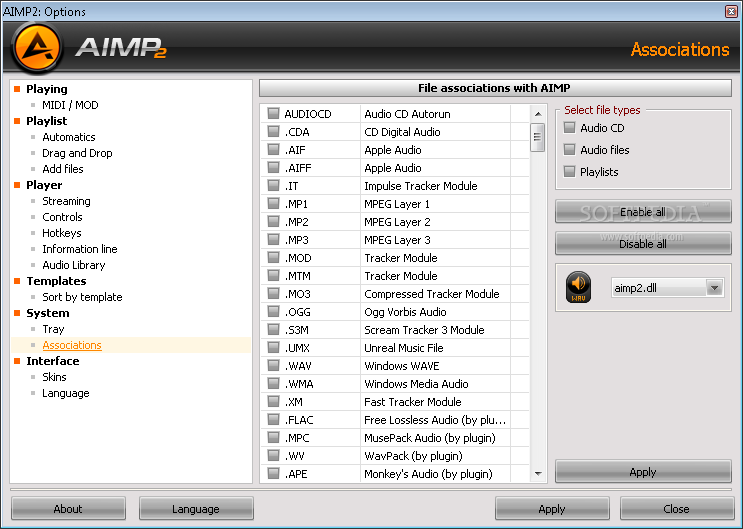Viewport: 743px width, 529px height.
Task: Enable the Playlists file type checkbox
Action: [570, 172]
